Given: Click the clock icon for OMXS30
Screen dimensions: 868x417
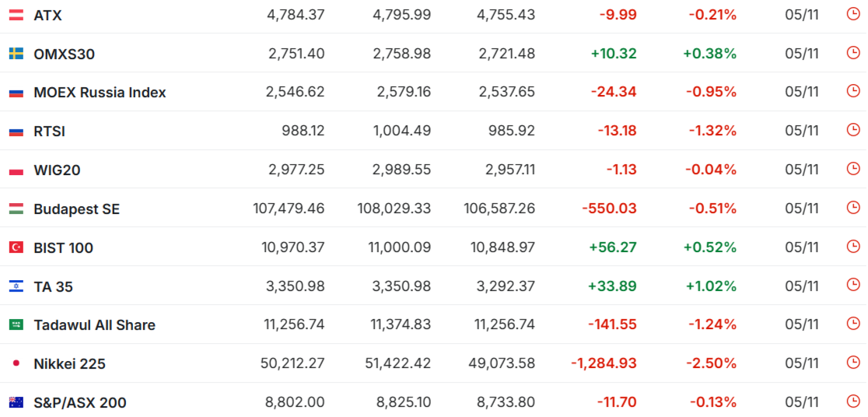Looking at the screenshot, I should pyautogui.click(x=852, y=53).
